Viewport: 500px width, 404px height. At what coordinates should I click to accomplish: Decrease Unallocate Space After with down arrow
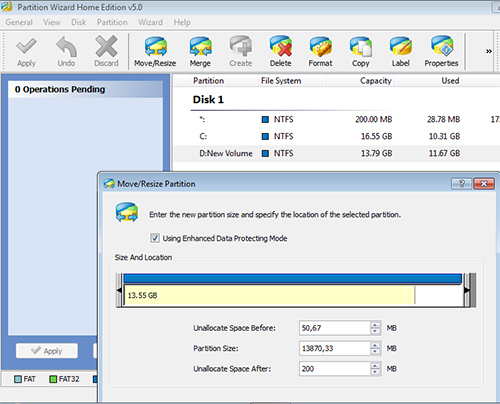pos(375,372)
